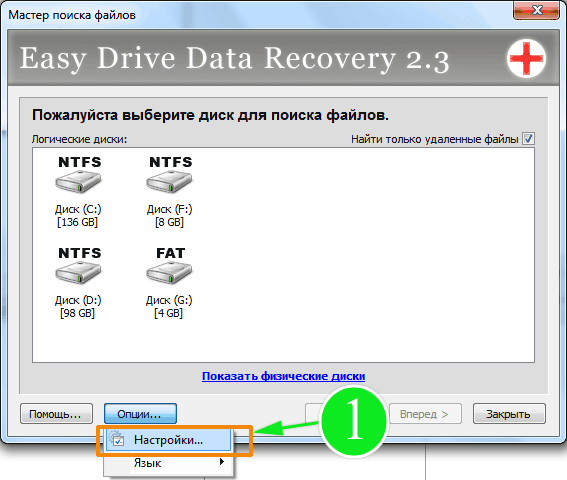
Task: Open the Язык menu entry
Action: (168, 463)
